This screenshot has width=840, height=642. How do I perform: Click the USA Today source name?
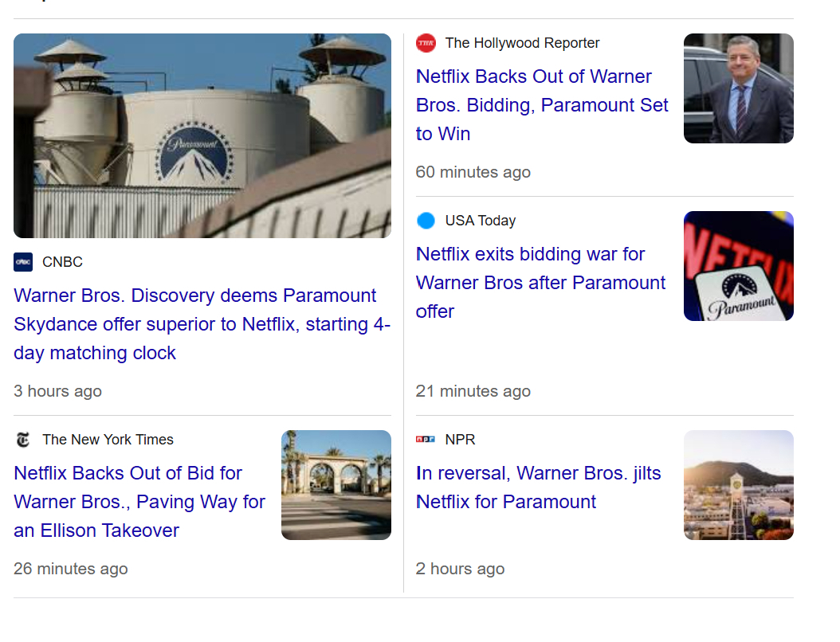480,221
